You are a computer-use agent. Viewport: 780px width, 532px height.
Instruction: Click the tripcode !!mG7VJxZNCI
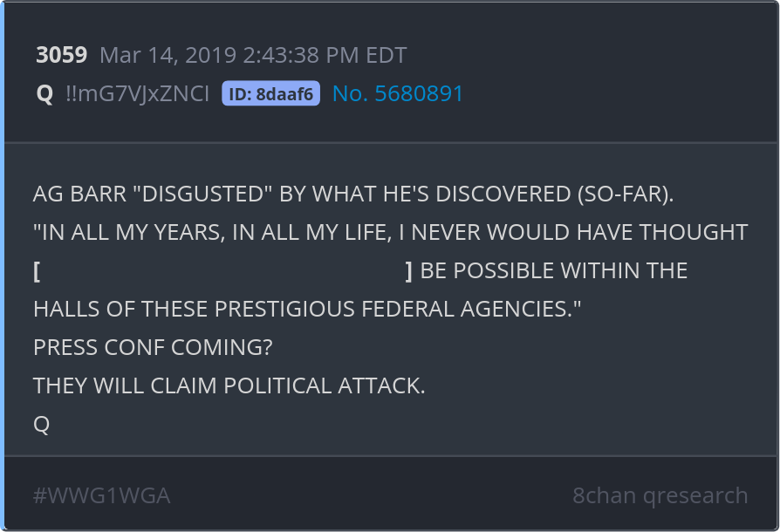point(137,94)
